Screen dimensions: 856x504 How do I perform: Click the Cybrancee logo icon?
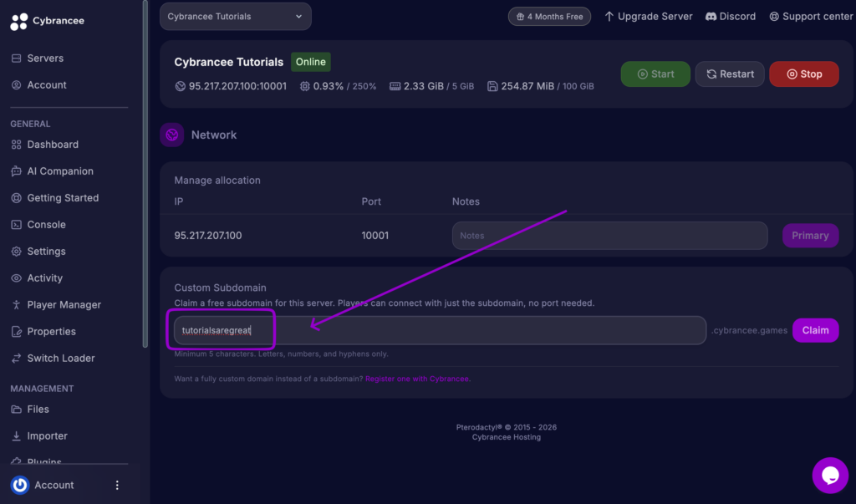click(19, 21)
